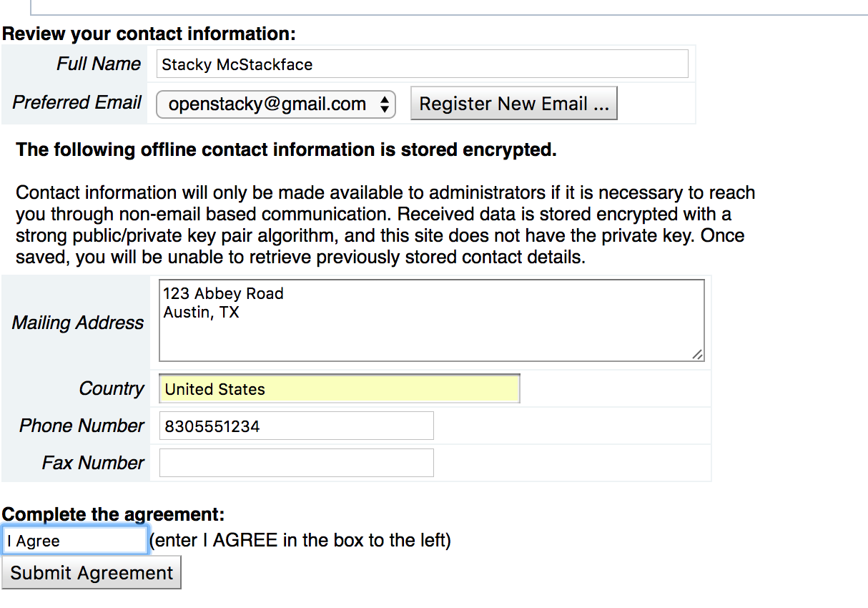Click the Preferred Email label
Image resolution: width=868 pixels, height=608 pixels.
pos(77,103)
